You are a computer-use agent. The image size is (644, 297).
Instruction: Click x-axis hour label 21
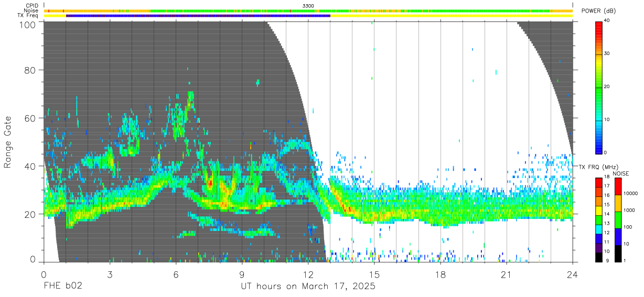[506, 274]
